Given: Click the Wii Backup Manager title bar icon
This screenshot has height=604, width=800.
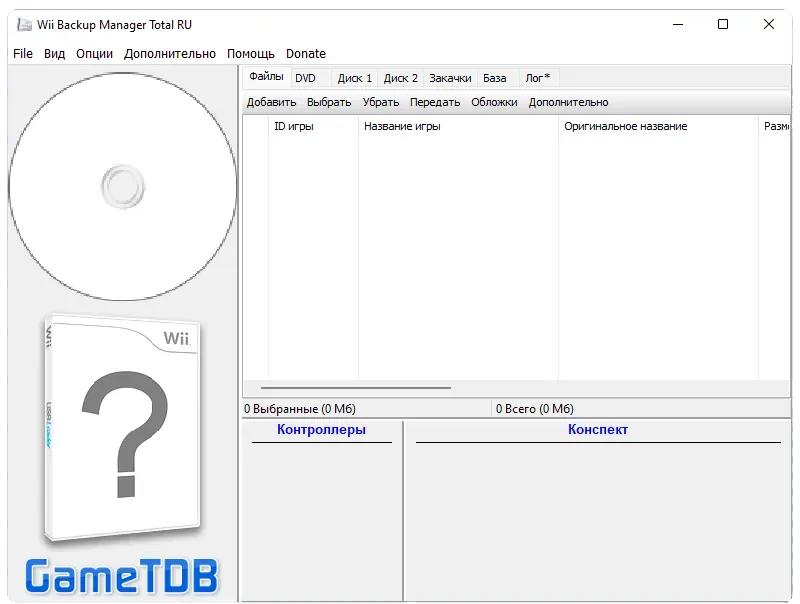Looking at the screenshot, I should (24, 24).
